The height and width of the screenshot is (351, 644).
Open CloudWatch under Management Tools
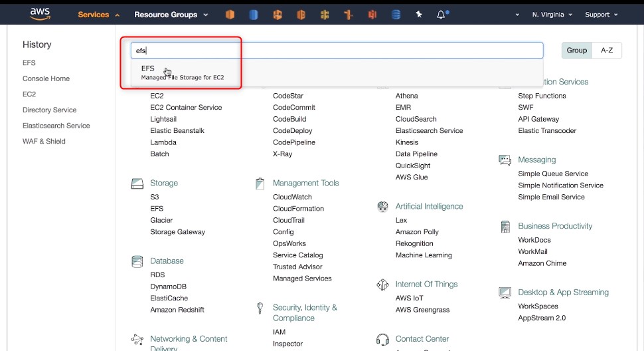click(292, 197)
